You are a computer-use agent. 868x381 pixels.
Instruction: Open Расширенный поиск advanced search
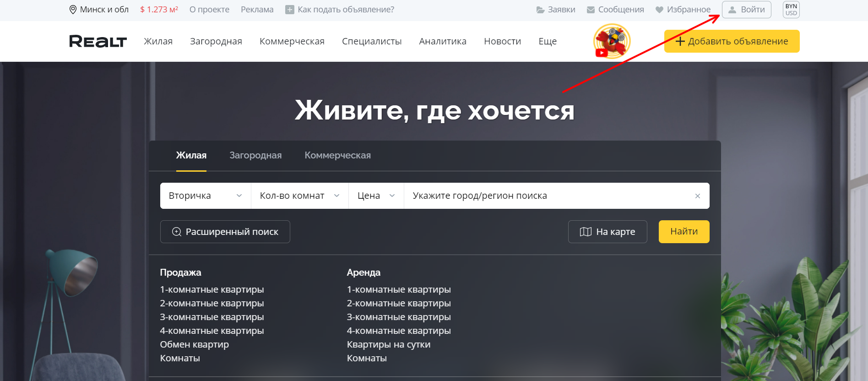click(225, 232)
